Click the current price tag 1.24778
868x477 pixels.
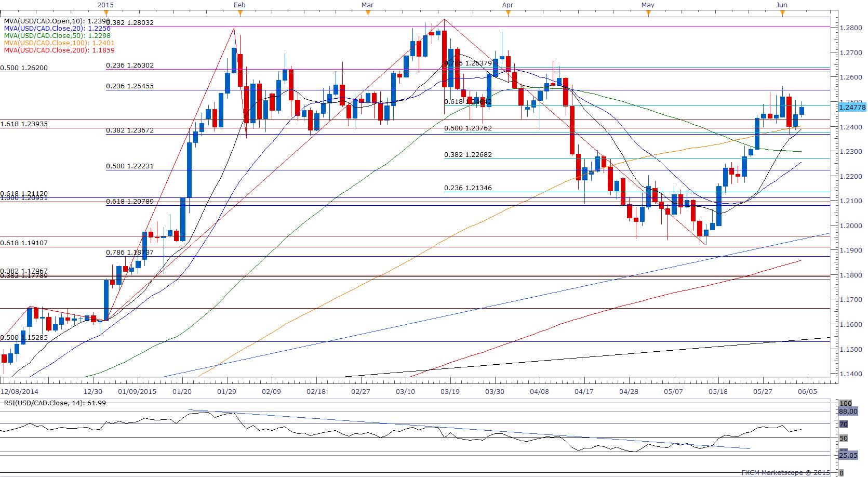pos(852,107)
